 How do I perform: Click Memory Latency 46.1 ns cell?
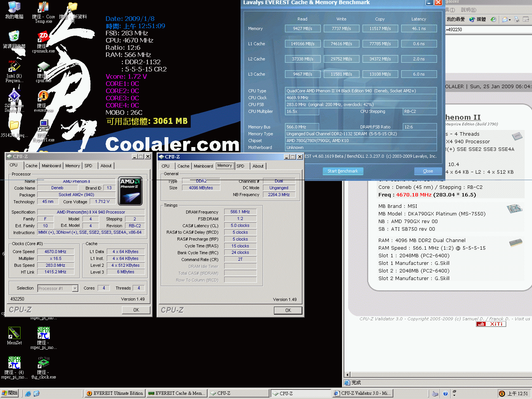tap(419, 28)
